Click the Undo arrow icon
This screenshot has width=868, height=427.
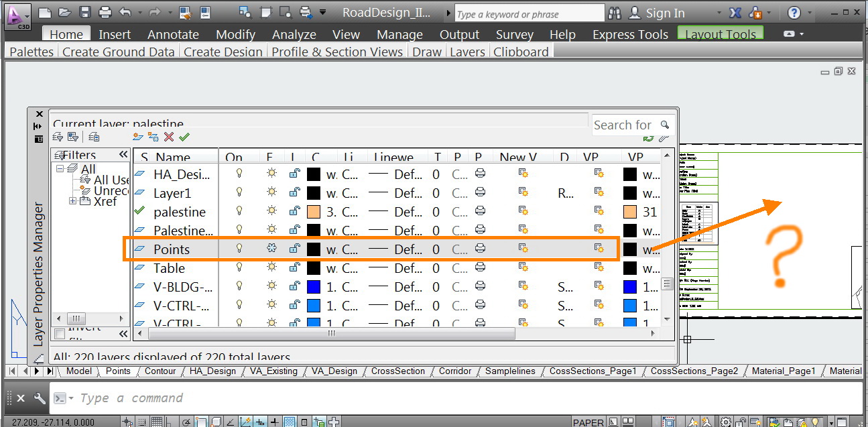[125, 13]
